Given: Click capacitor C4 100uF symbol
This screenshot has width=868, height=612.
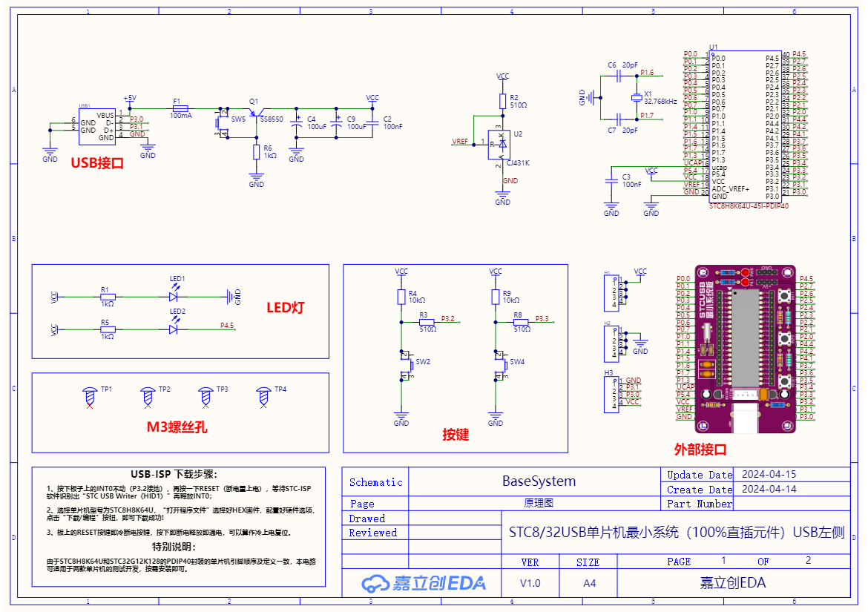Looking at the screenshot, I should pyautogui.click(x=297, y=123).
